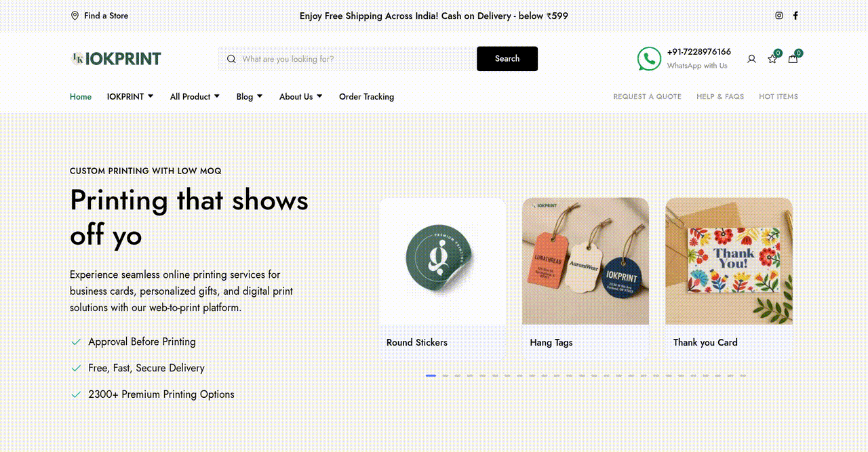Click the 'Printing that shows off' headline
The height and width of the screenshot is (452, 868).
pos(189,218)
